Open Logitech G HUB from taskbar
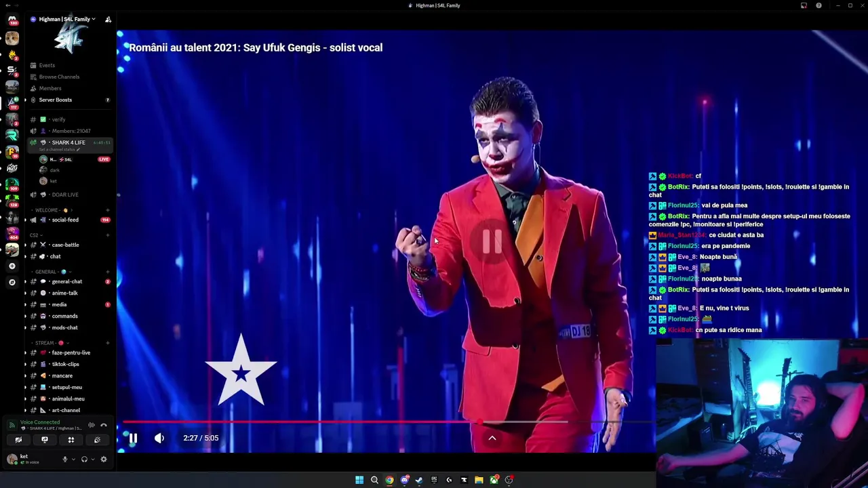Image resolution: width=868 pixels, height=488 pixels. point(449,480)
